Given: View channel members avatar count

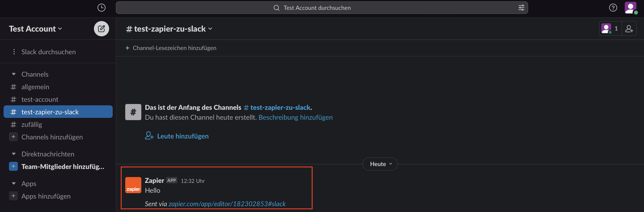Looking at the screenshot, I should click(610, 29).
